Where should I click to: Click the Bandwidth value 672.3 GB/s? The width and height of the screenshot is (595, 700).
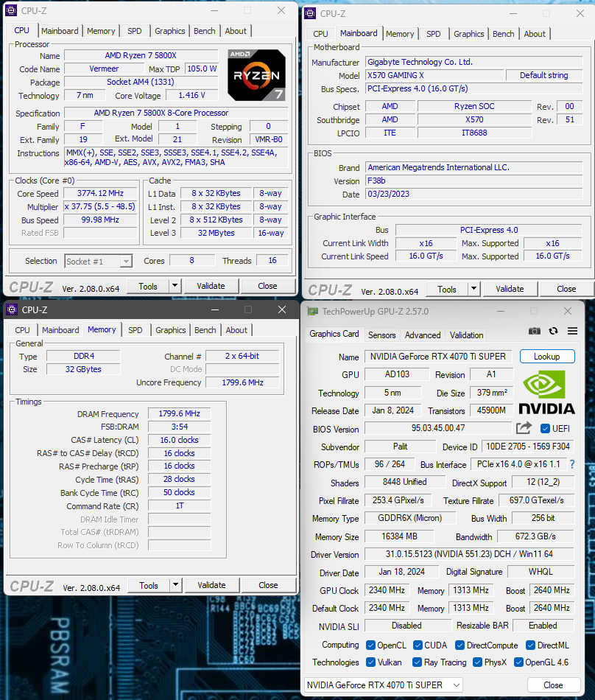click(535, 536)
